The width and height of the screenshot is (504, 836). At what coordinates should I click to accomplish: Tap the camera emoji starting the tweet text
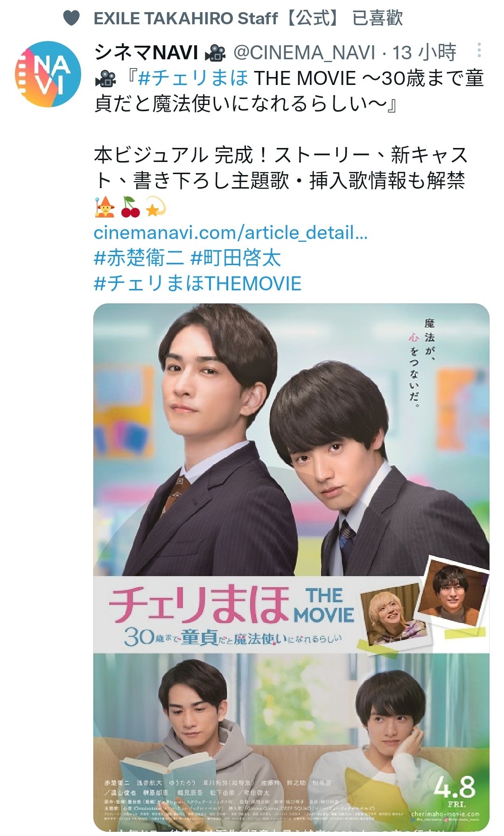pos(105,78)
